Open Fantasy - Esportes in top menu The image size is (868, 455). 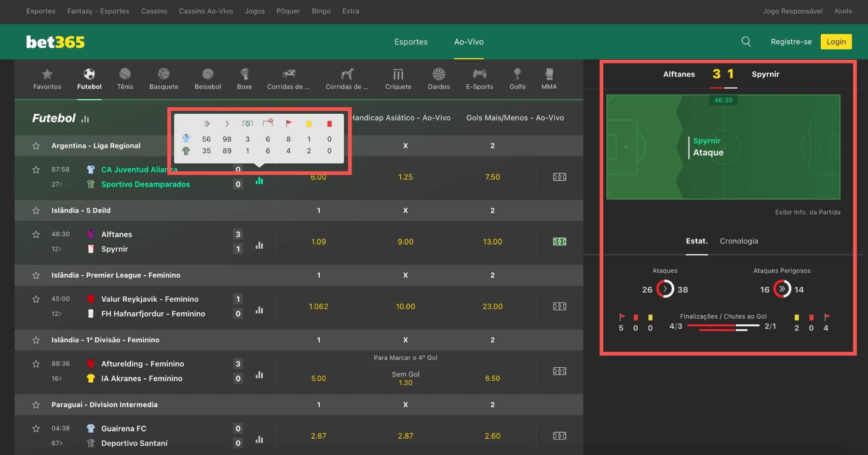point(98,11)
